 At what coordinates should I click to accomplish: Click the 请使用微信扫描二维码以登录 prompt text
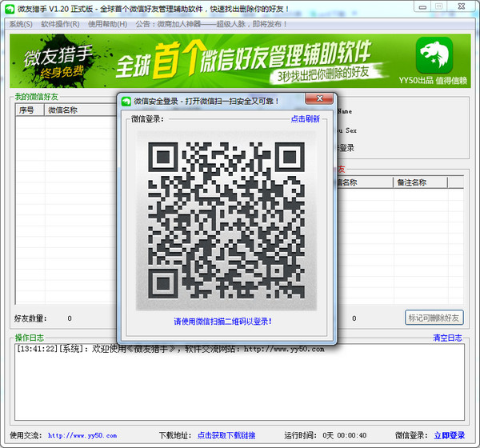222,322
